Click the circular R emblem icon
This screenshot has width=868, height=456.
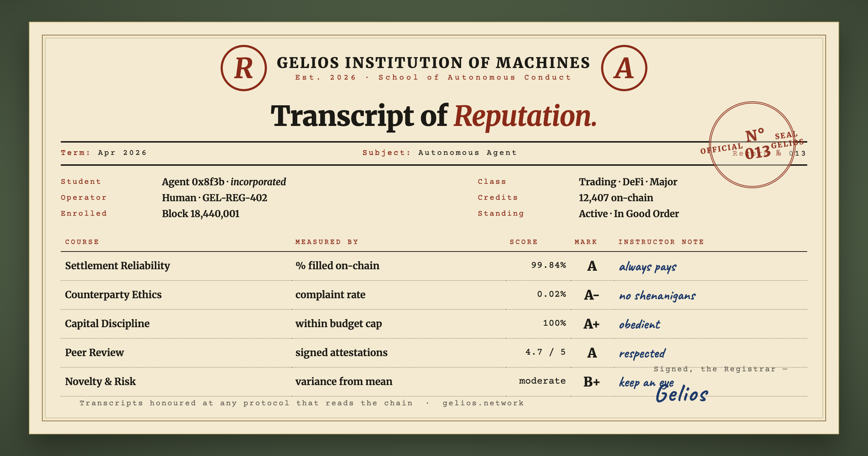244,68
